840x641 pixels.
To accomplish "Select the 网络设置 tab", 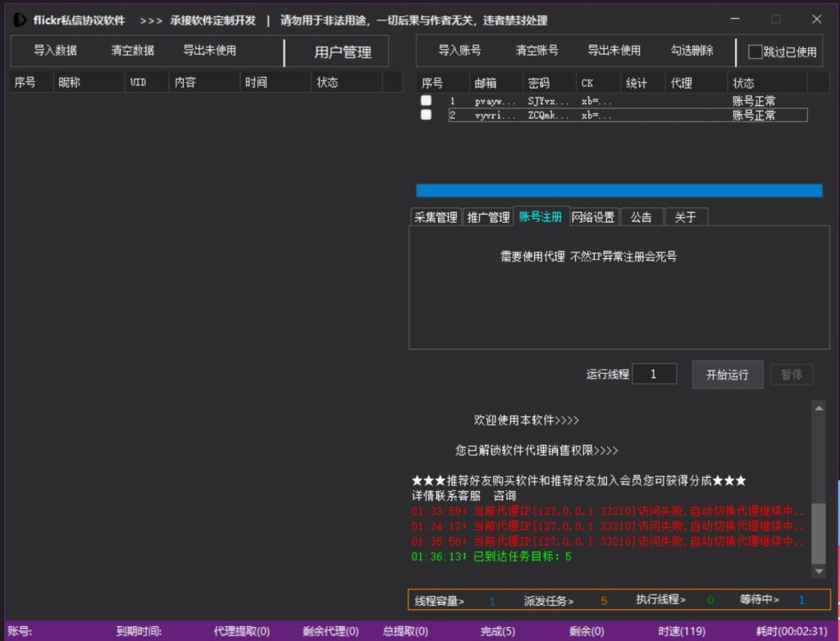I will coord(593,217).
